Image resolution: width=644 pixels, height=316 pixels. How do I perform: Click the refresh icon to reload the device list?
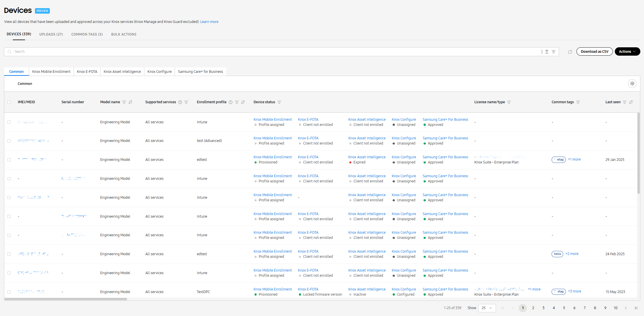pos(570,52)
